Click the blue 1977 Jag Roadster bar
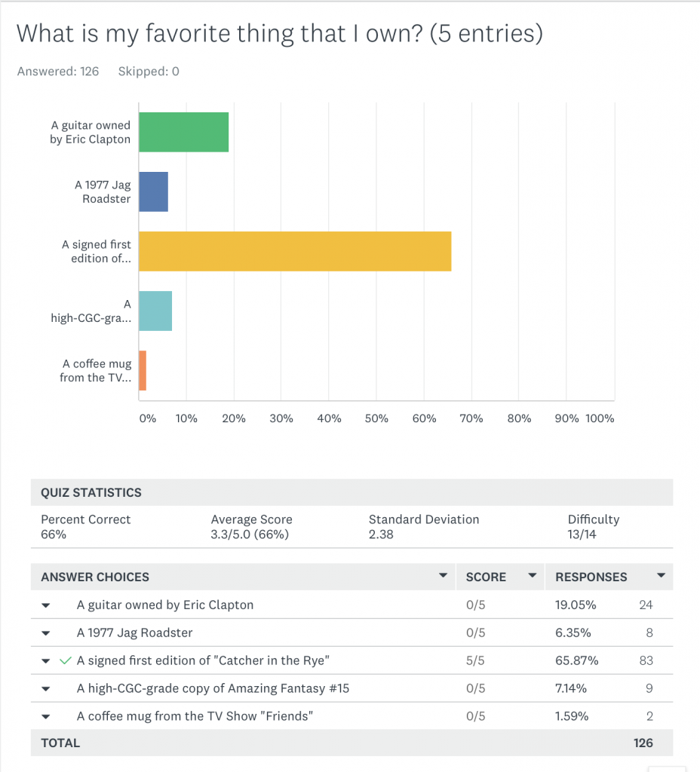The width and height of the screenshot is (700, 772). click(153, 191)
